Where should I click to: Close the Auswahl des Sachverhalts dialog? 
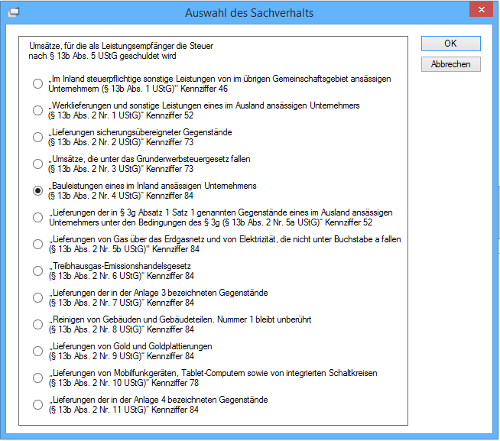481,10
